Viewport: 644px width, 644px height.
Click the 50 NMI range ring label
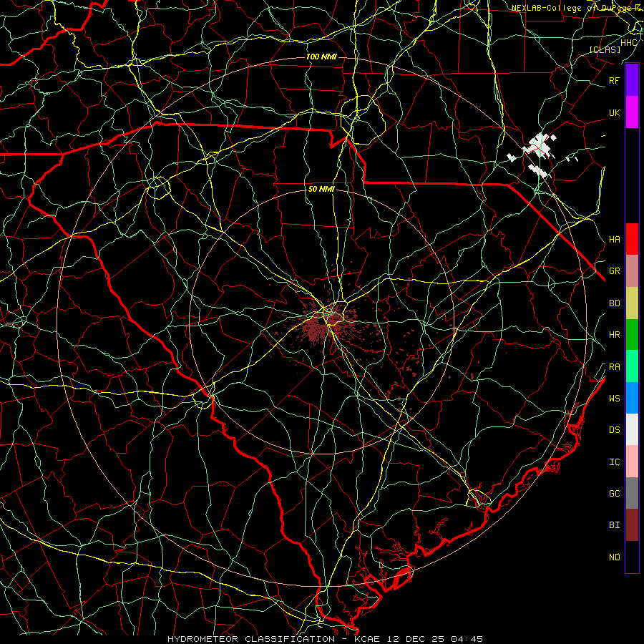pyautogui.click(x=321, y=190)
